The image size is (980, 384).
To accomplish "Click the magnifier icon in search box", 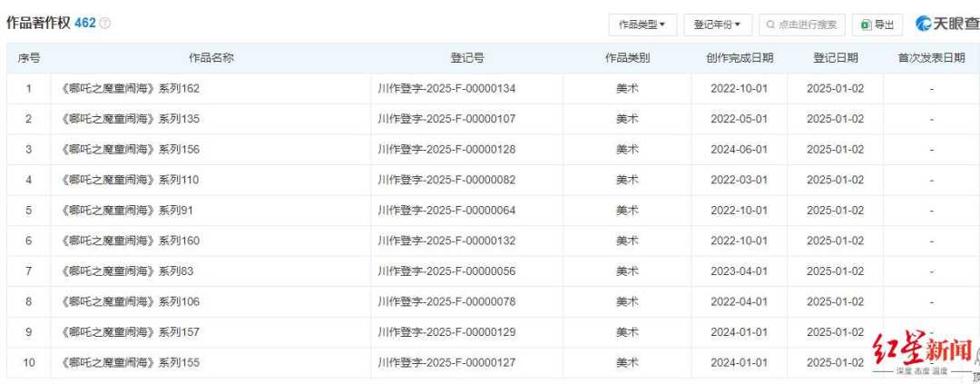I will click(x=771, y=25).
